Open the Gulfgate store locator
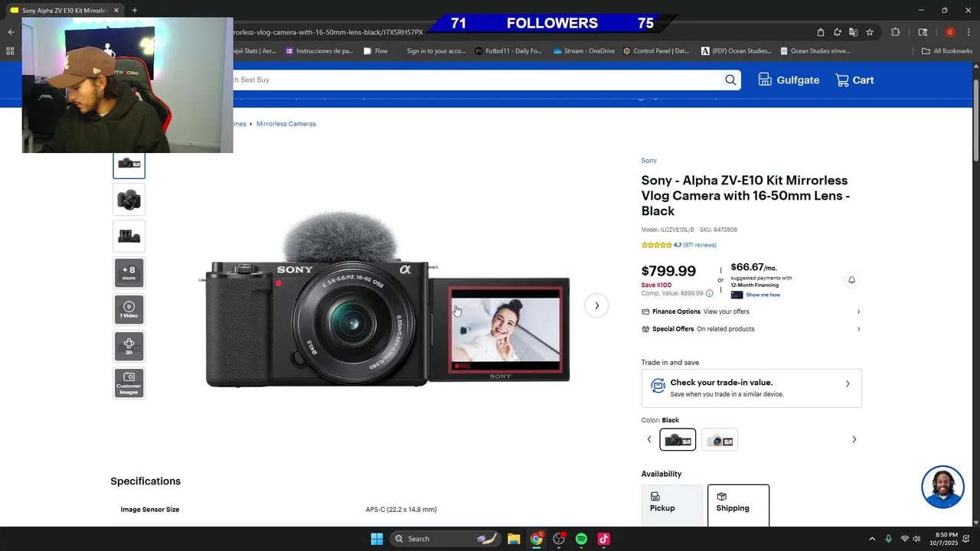Image resolution: width=980 pixels, height=551 pixels. (x=789, y=80)
